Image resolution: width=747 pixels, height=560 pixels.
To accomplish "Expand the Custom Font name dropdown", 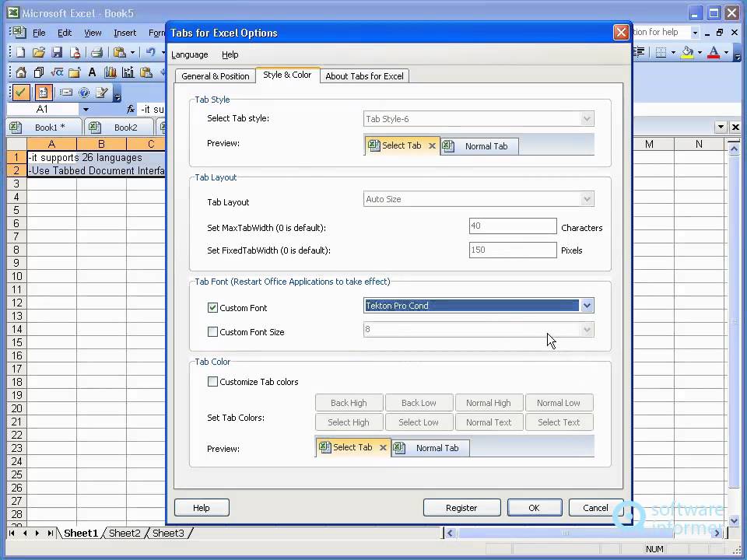I will [587, 306].
